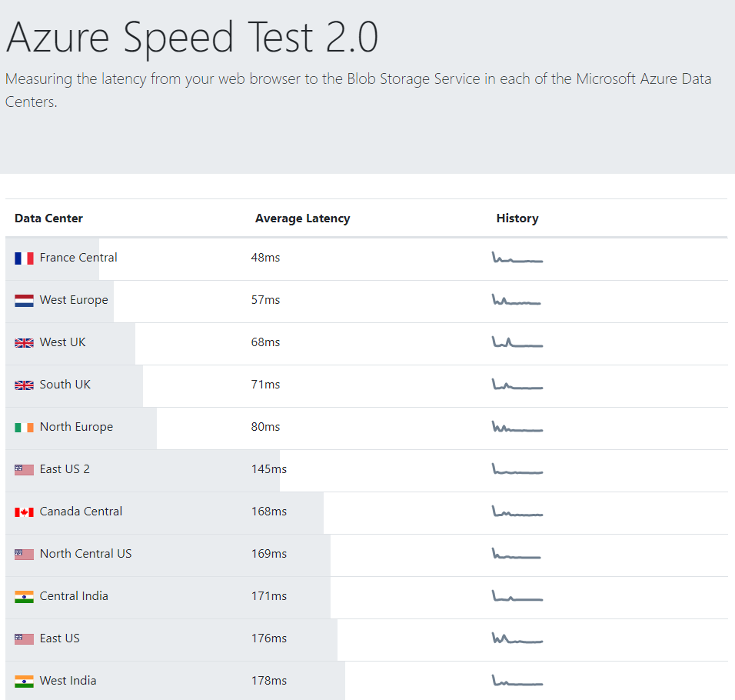Click the East US history sparkline
This screenshot has height=700, width=735.
pos(517,638)
